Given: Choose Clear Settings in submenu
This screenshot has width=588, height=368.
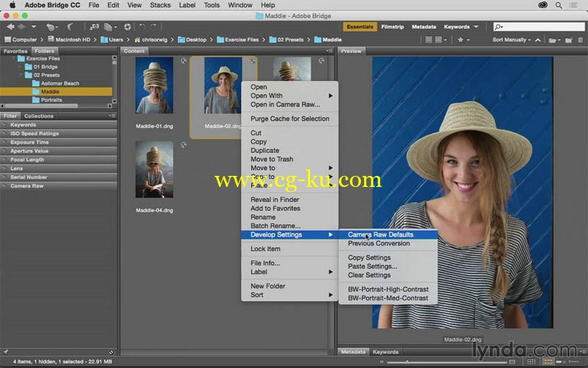Looking at the screenshot, I should coord(388,275).
